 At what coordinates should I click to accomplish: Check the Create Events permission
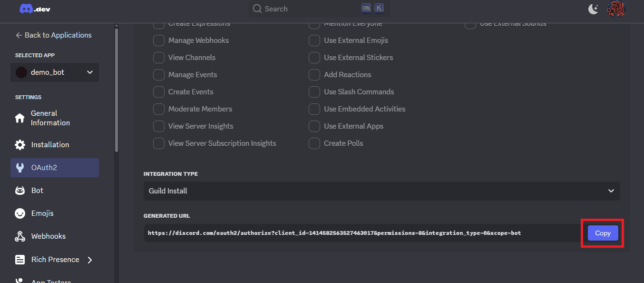point(159,92)
